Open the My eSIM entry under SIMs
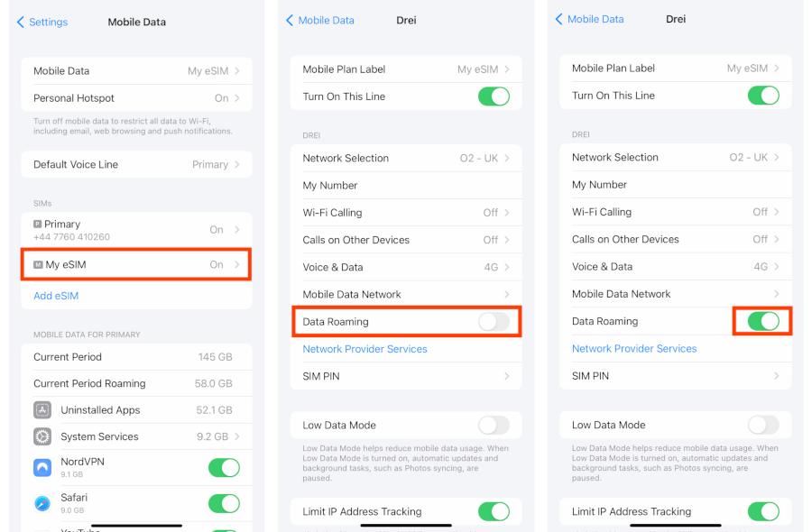Image resolution: width=812 pixels, height=532 pixels. click(135, 265)
